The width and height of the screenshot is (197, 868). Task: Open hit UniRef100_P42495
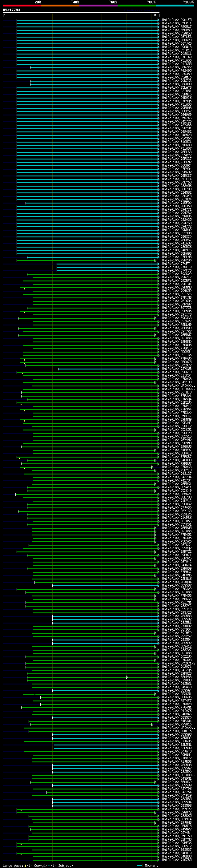[x=177, y=71]
